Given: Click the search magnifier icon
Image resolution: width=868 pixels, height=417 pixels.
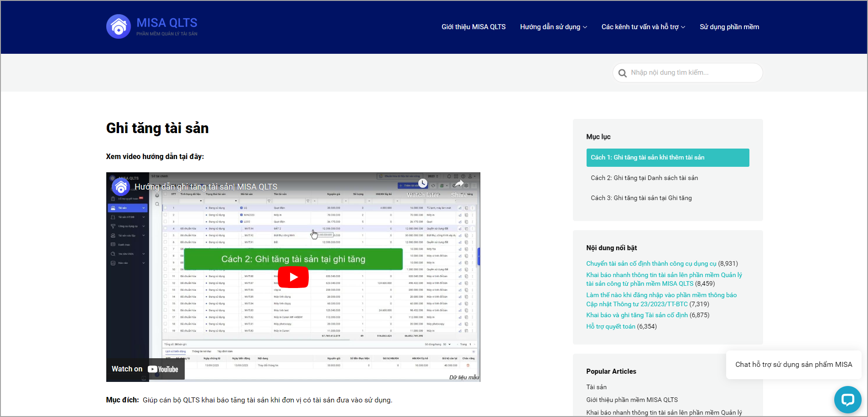Looking at the screenshot, I should 622,73.
